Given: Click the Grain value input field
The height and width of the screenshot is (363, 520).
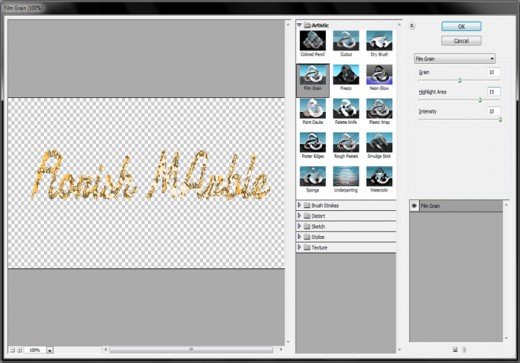Looking at the screenshot, I should click(x=493, y=72).
